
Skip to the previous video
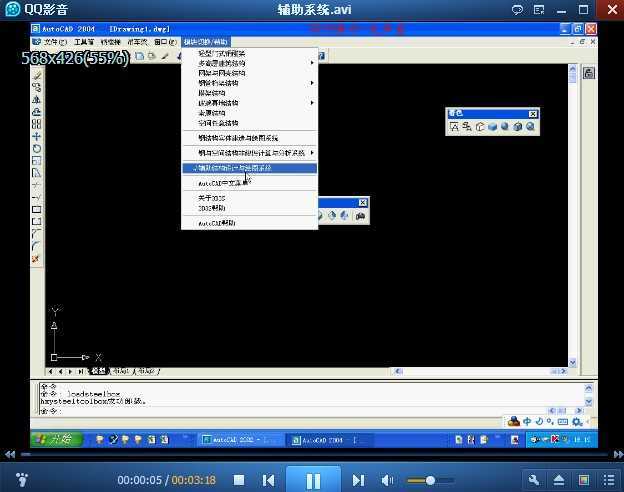pyautogui.click(x=269, y=480)
